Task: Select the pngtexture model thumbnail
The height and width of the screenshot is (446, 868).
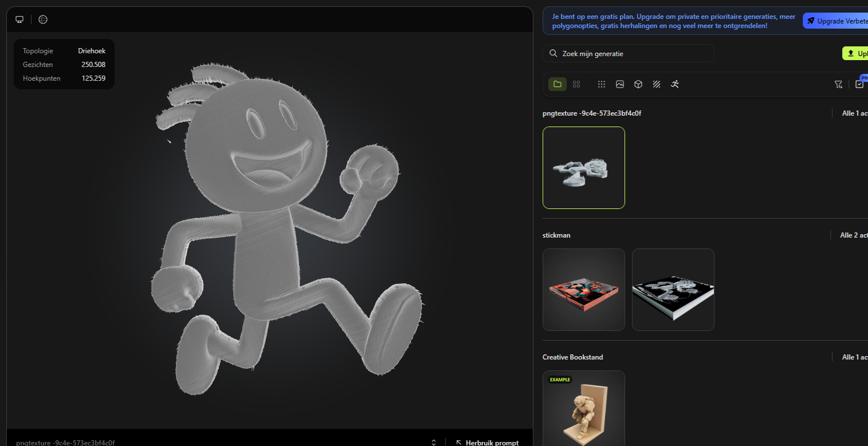Action: tap(583, 168)
